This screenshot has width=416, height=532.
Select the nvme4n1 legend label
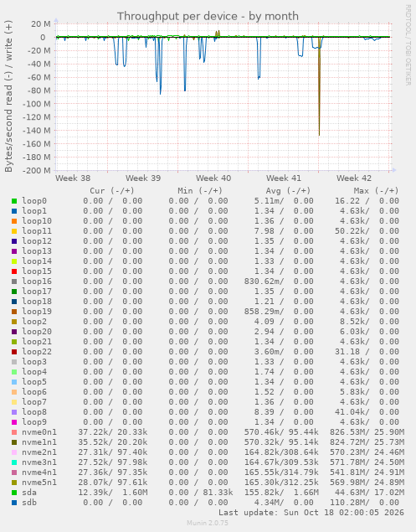pyautogui.click(x=39, y=473)
